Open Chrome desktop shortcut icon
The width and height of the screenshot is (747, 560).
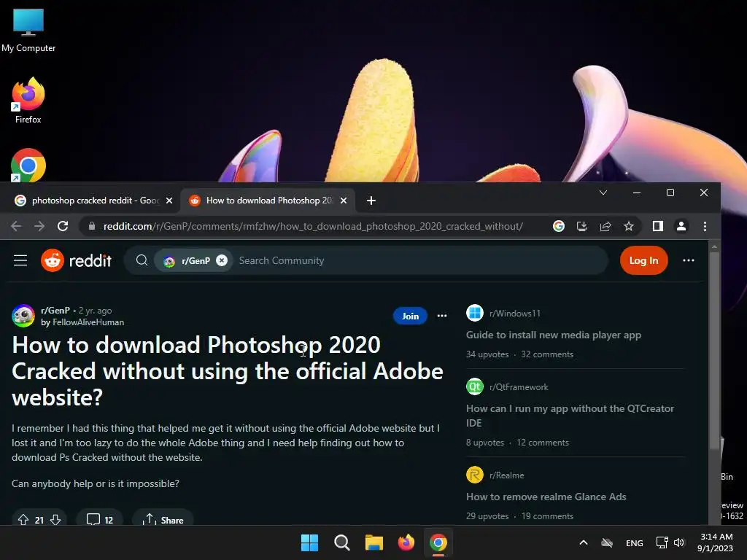click(x=28, y=166)
